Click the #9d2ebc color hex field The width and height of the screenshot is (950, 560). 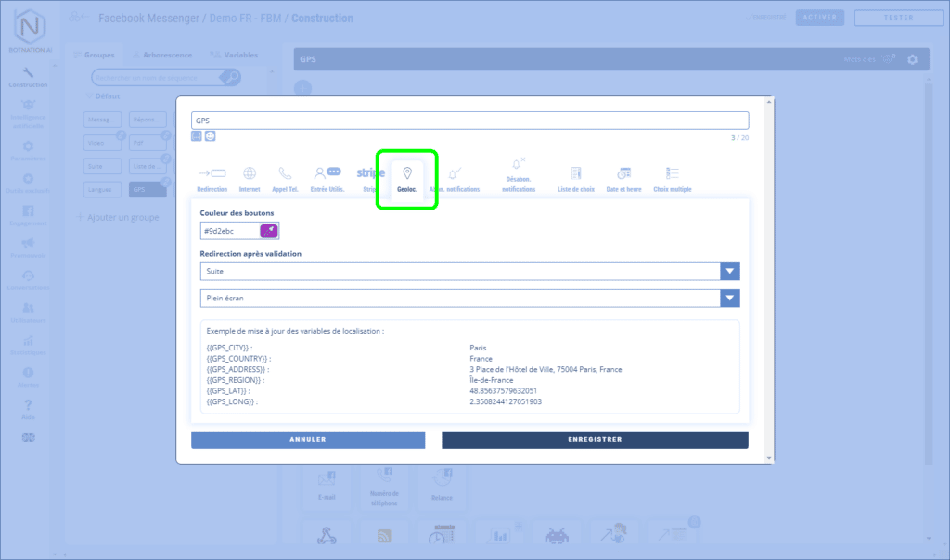pyautogui.click(x=229, y=230)
